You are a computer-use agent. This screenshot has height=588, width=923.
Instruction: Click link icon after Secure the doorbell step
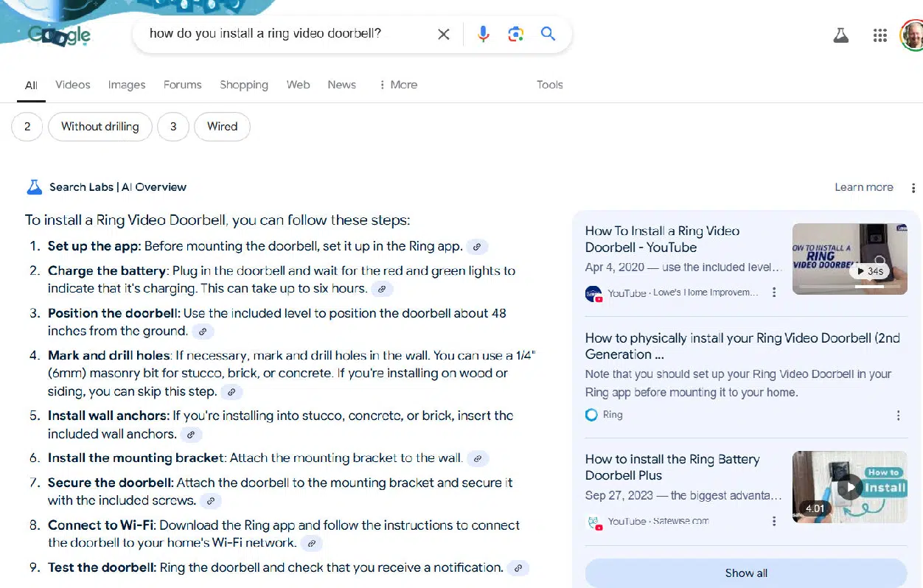point(211,501)
